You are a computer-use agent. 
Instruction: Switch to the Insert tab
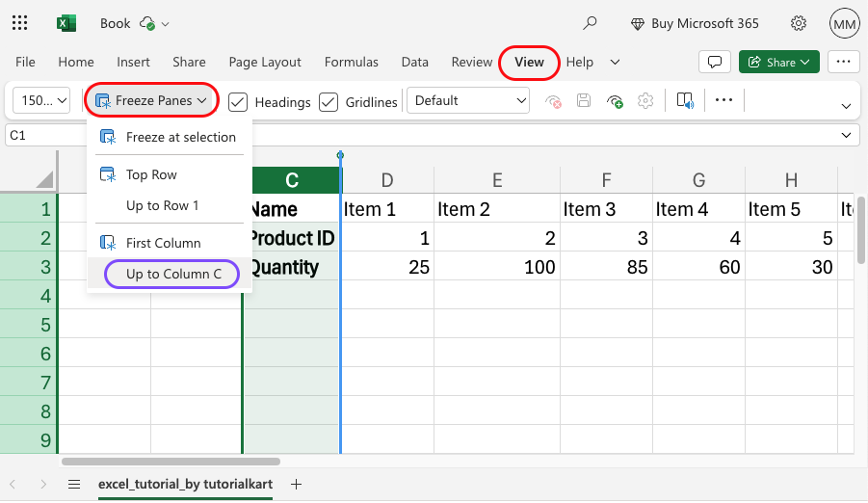pyautogui.click(x=133, y=62)
